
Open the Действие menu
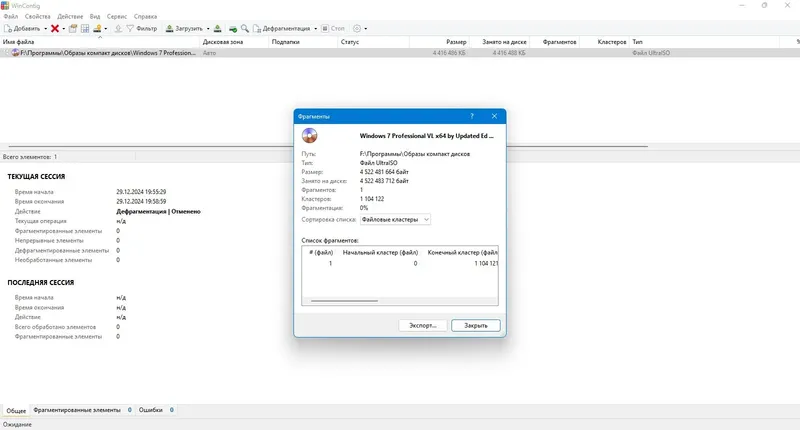pyautogui.click(x=70, y=16)
